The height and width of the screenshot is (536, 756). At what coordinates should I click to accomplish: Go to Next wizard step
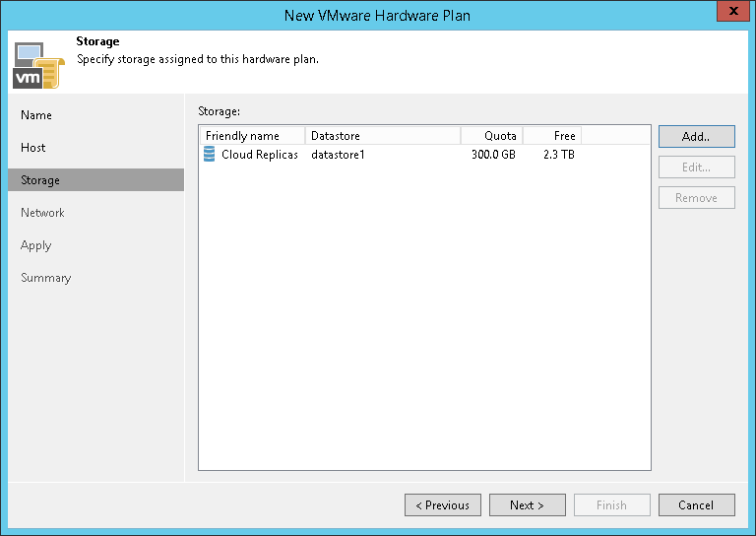tap(527, 505)
